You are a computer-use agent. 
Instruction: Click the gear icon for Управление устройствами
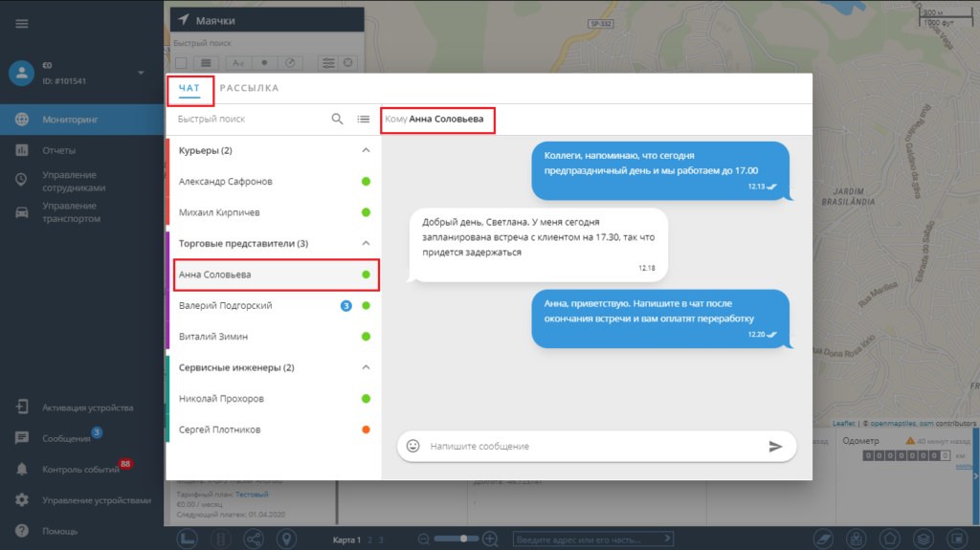(x=22, y=500)
